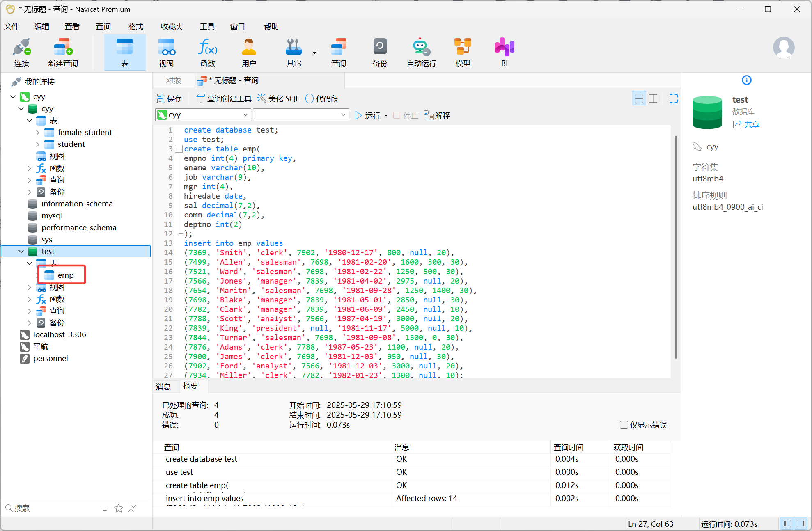Open the empty database selector dropdown
The width and height of the screenshot is (812, 531).
(x=300, y=115)
